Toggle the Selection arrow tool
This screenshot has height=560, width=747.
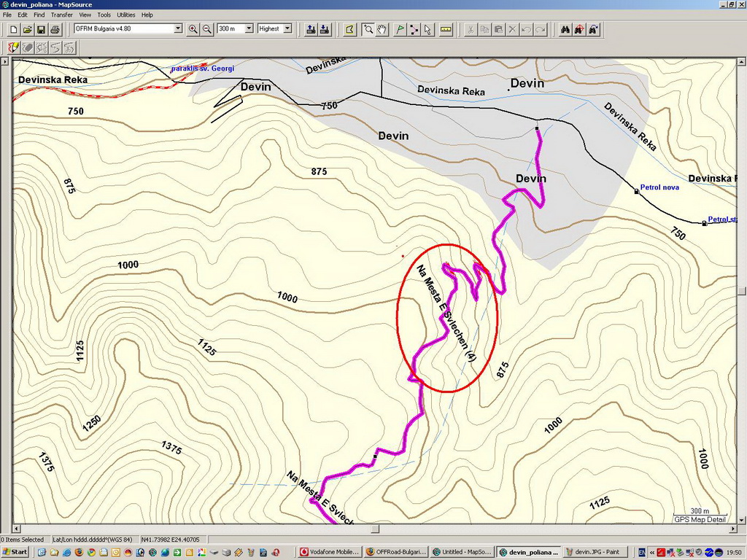click(x=427, y=29)
